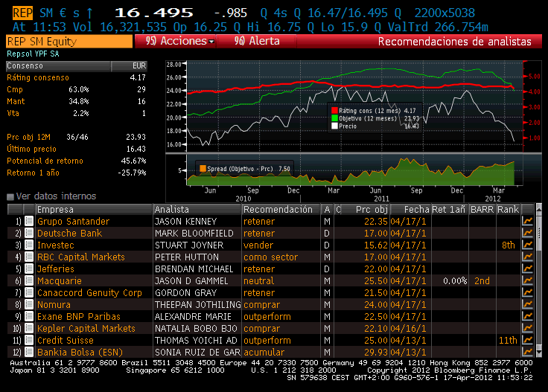548x392 pixels.
Task: Open the report icon for Grupo Santander
Action: point(29,222)
